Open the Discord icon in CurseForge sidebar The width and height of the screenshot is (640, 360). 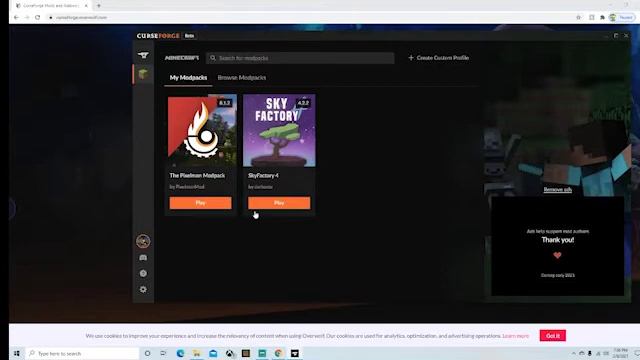pos(143,258)
